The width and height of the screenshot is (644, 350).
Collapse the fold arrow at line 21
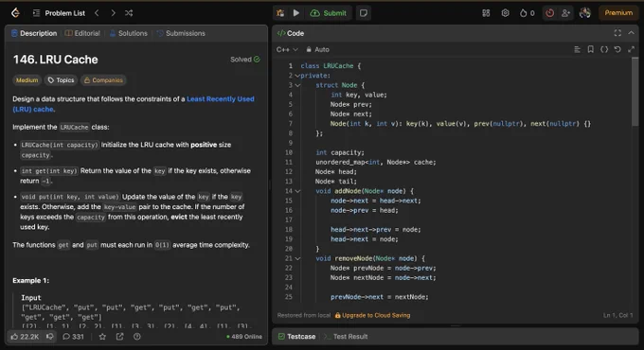[297, 259]
